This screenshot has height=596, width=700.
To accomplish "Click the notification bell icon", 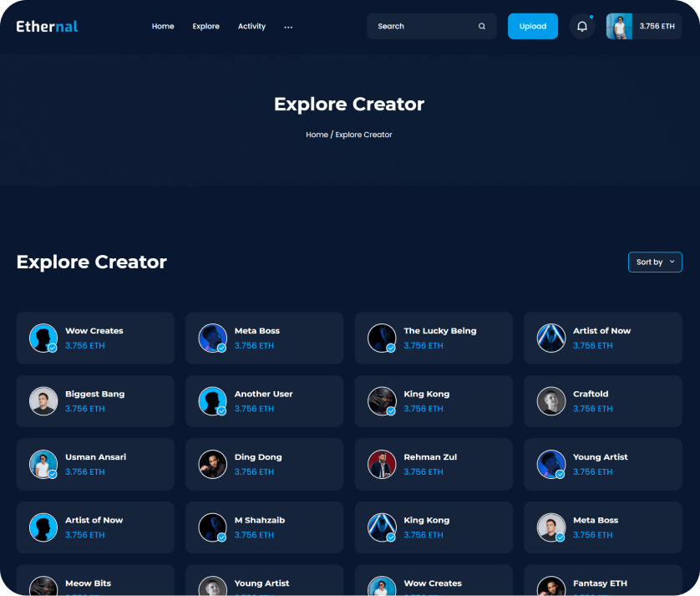I will [x=582, y=27].
